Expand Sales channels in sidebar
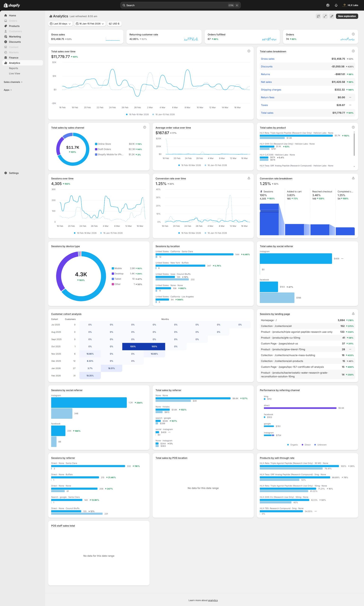Image resolution: width=364 pixels, height=606 pixels. click(13, 82)
